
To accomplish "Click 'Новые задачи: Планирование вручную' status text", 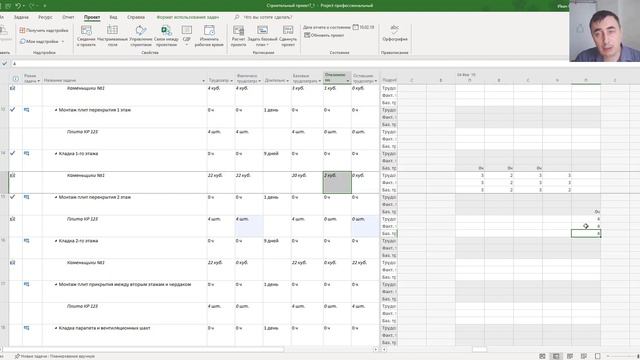I will 58,356.
